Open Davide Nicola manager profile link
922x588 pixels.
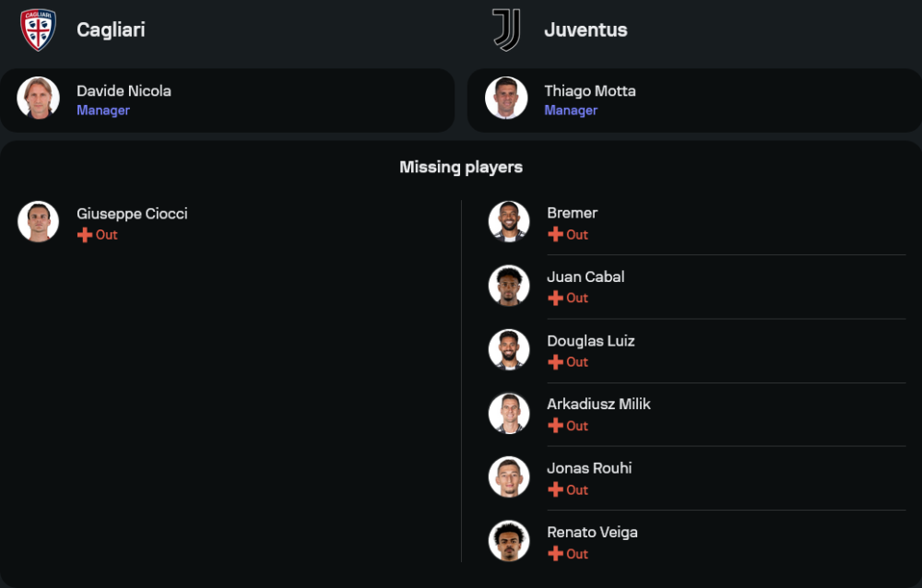click(x=124, y=91)
